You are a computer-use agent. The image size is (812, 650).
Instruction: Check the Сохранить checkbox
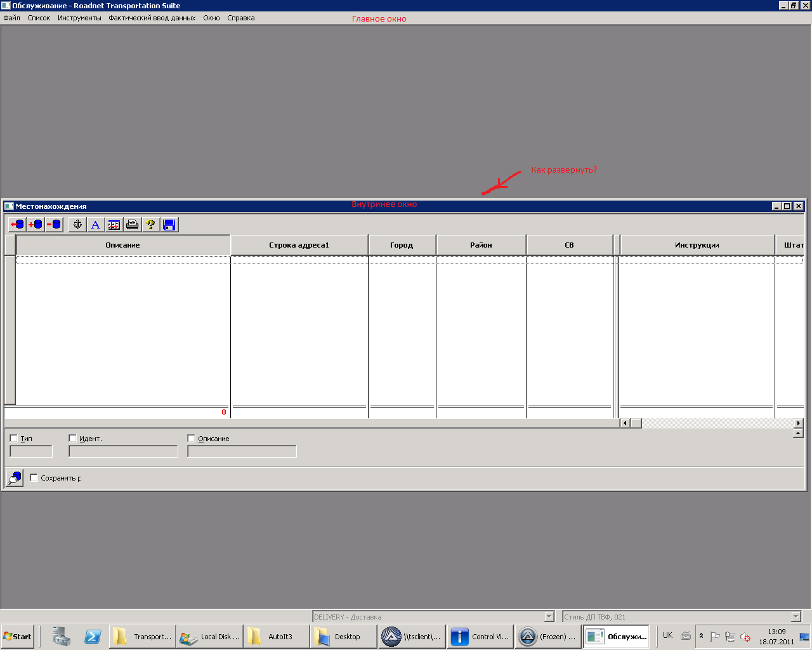click(34, 478)
